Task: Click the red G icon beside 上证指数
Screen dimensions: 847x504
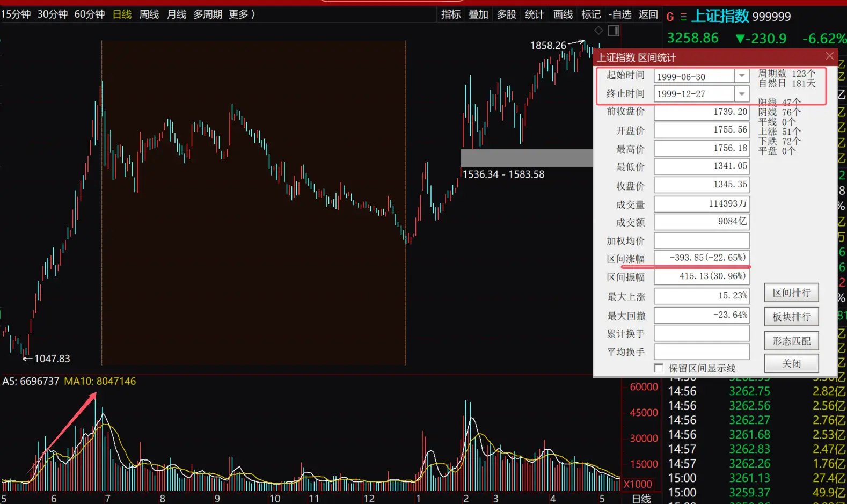Action: [x=670, y=17]
